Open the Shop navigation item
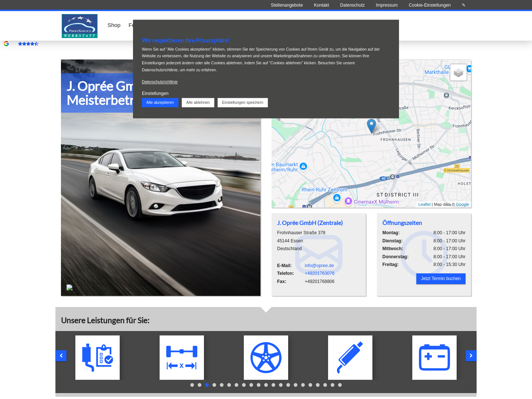 [114, 25]
